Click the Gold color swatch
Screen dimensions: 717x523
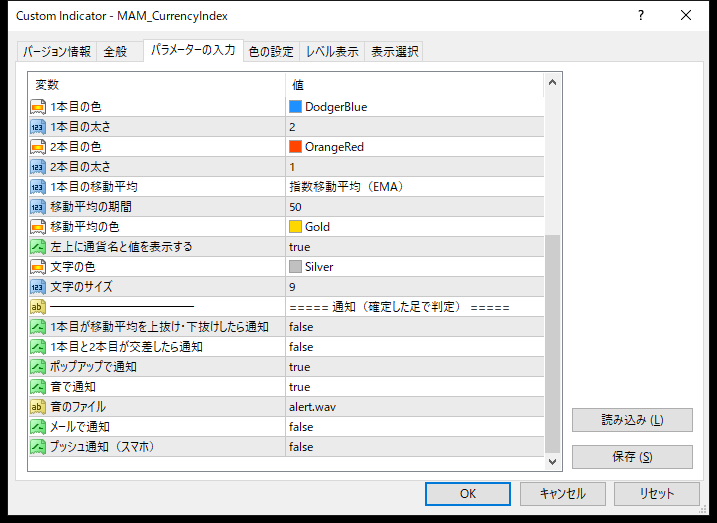[x=295, y=227]
